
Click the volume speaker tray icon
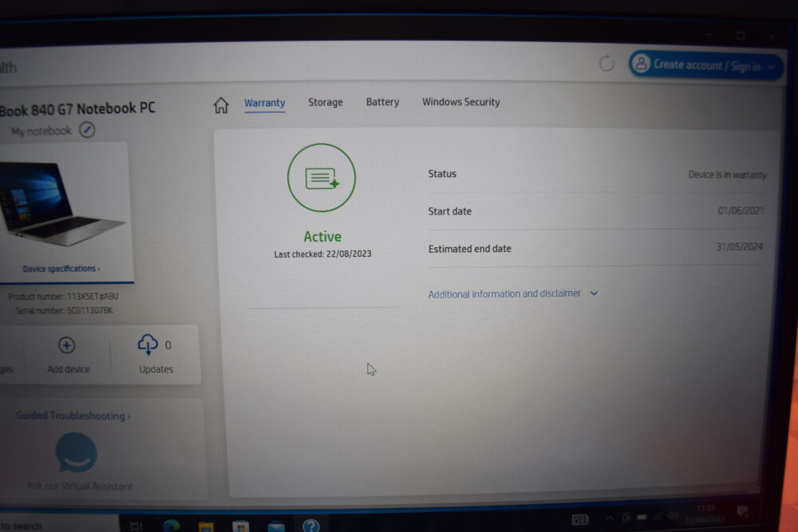coord(673,516)
